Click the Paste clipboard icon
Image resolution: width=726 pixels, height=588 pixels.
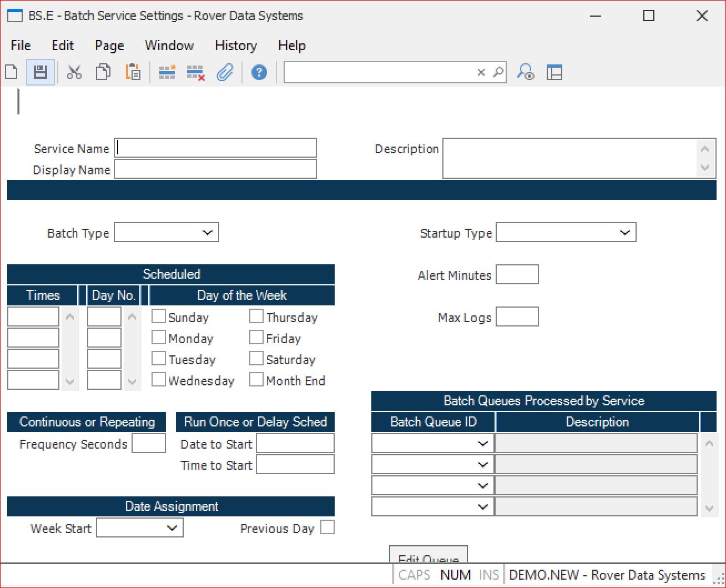pos(133,72)
